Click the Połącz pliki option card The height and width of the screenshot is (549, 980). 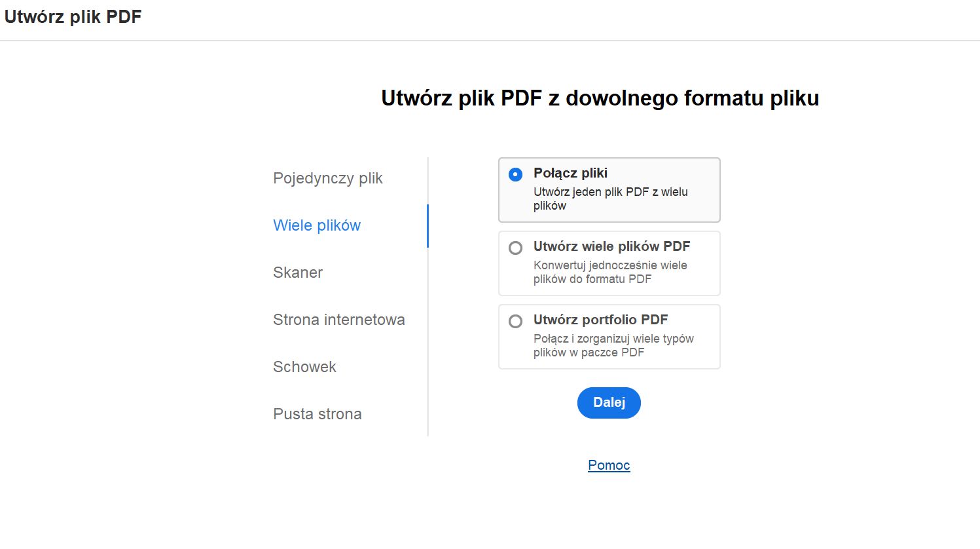coord(609,190)
